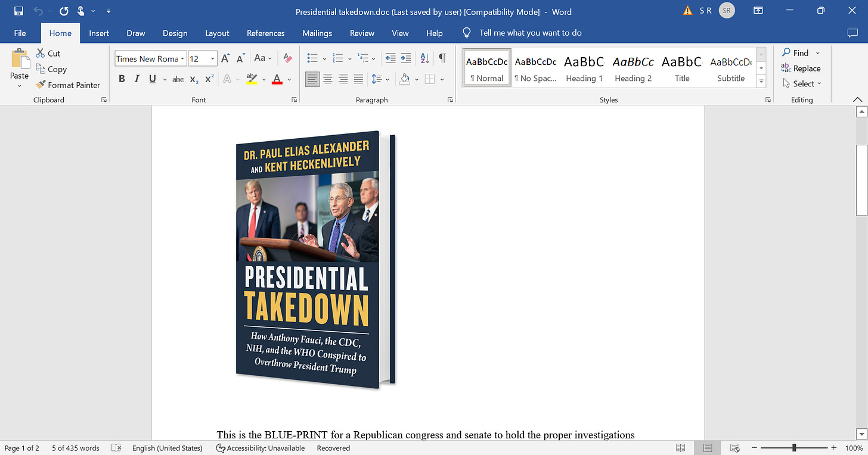
Task: Apply yellow text highlight color
Action: pyautogui.click(x=252, y=79)
